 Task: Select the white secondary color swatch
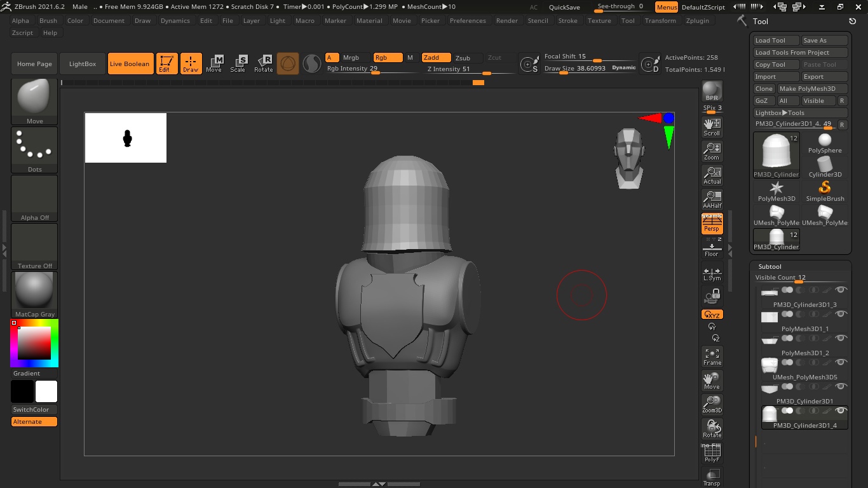point(46,391)
